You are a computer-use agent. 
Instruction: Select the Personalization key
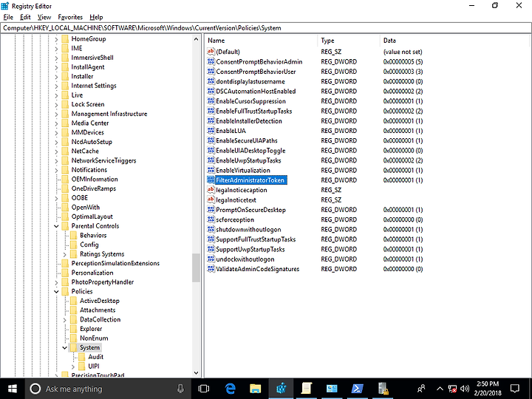[x=92, y=273]
